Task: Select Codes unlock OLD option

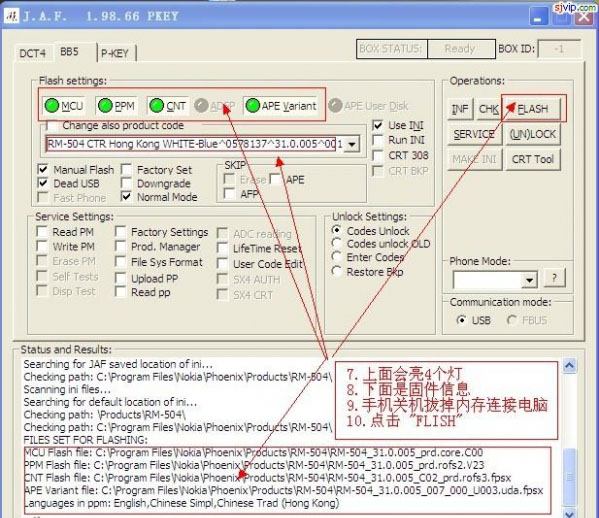Action: [337, 243]
